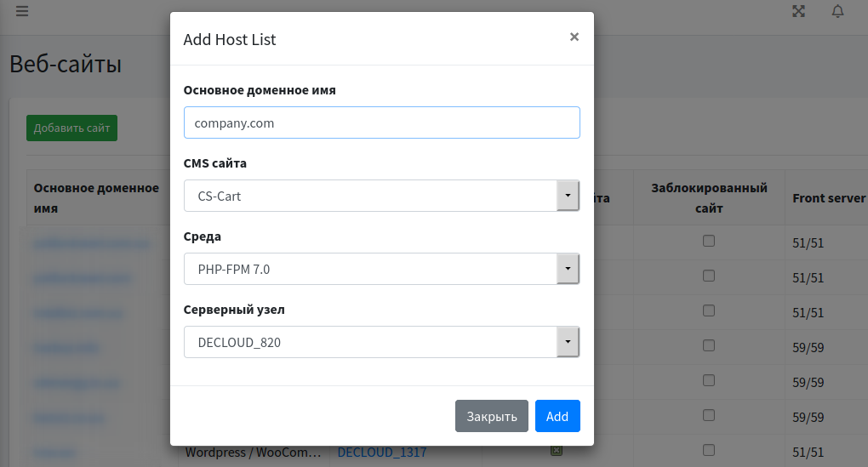Image resolution: width=868 pixels, height=467 pixels.
Task: Toggle the blocked-site checkbox in the fourth row
Action: [x=708, y=345]
